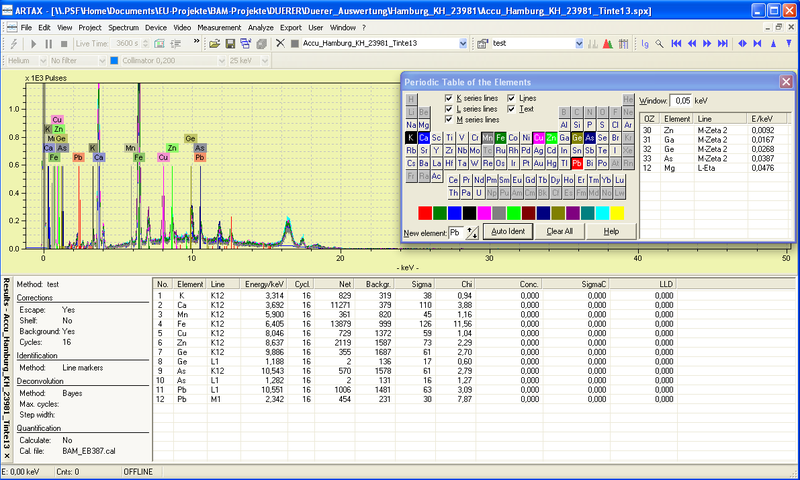Click the Live Time spinner arrows
This screenshot has width=800, height=480.
[x=145, y=44]
